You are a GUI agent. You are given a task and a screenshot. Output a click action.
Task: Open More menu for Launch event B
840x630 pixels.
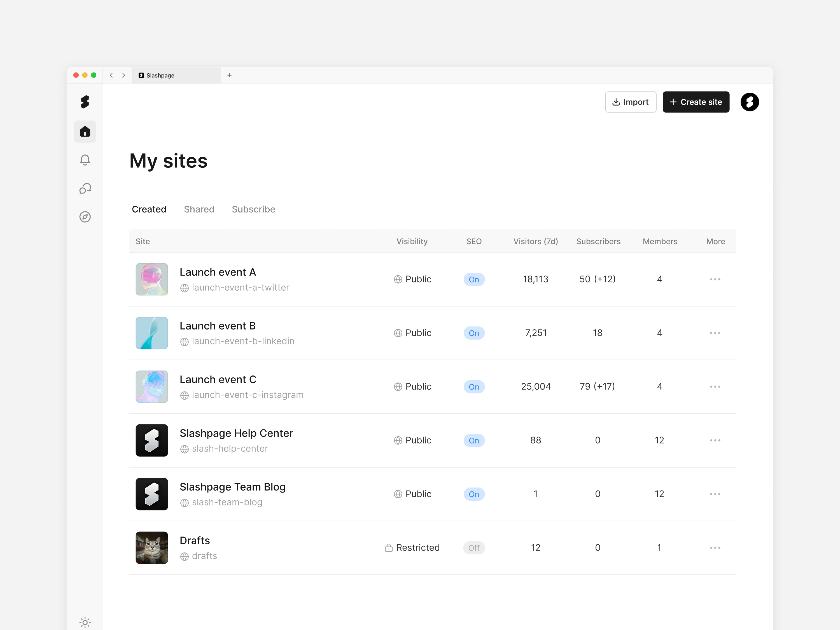(x=715, y=333)
